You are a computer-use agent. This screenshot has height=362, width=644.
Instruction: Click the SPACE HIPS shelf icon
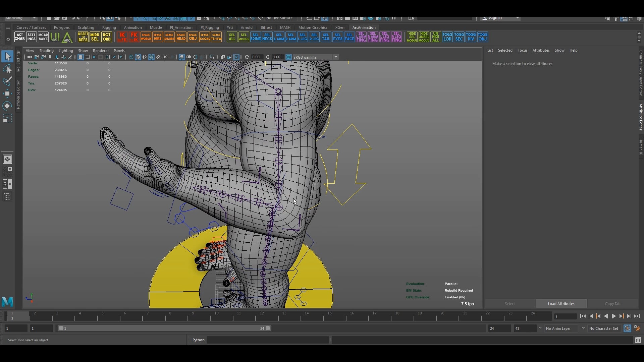click(158, 37)
